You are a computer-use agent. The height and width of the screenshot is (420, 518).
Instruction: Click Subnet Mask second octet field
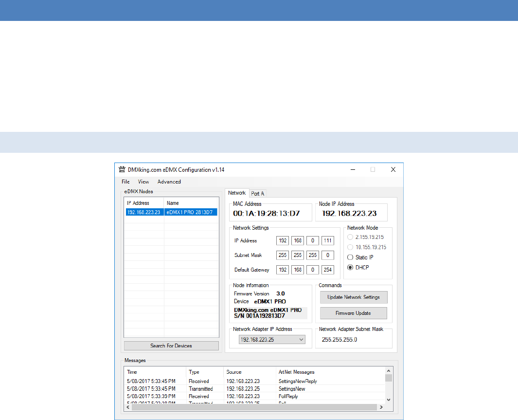click(x=298, y=255)
